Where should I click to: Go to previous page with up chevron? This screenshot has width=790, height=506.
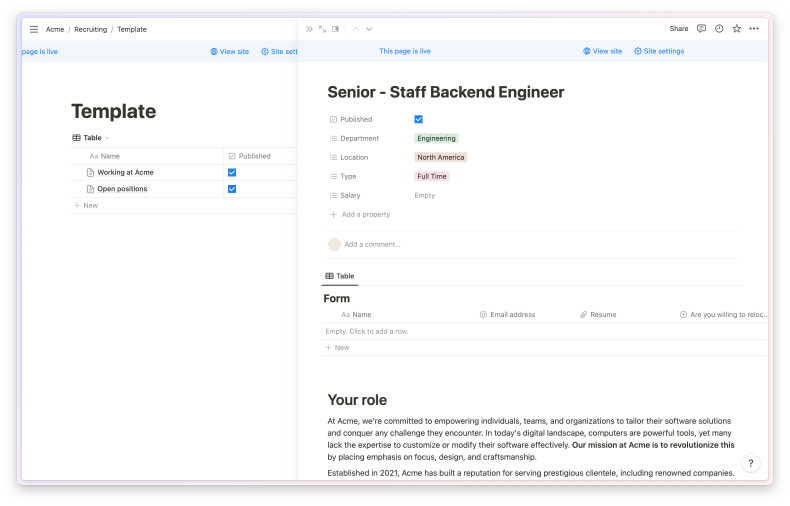tap(356, 29)
